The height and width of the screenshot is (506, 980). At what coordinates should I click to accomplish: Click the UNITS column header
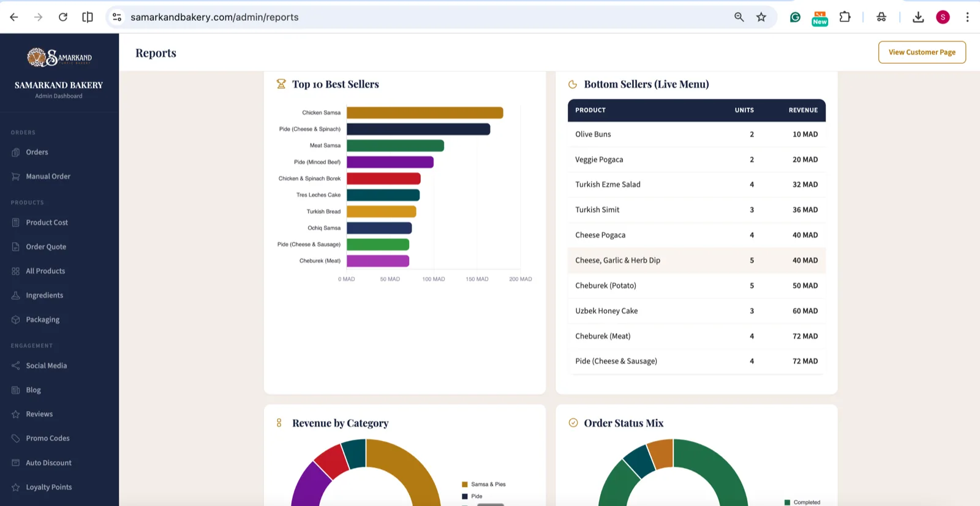[x=744, y=110]
